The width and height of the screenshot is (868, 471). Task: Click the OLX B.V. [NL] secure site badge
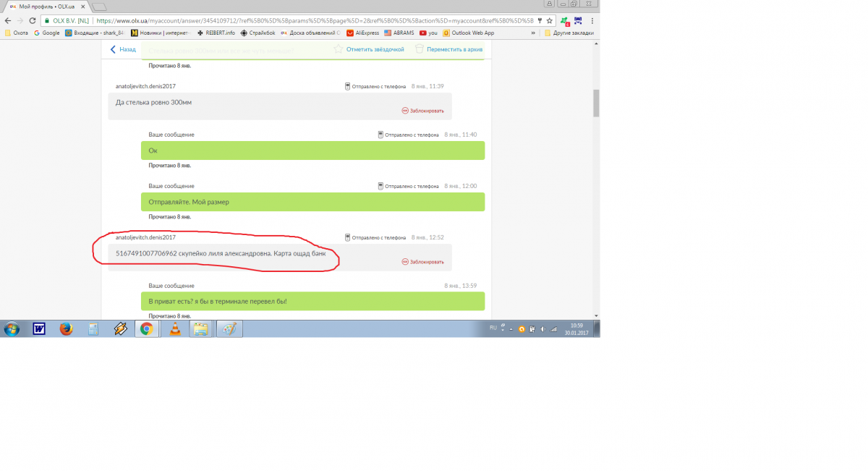coord(67,21)
